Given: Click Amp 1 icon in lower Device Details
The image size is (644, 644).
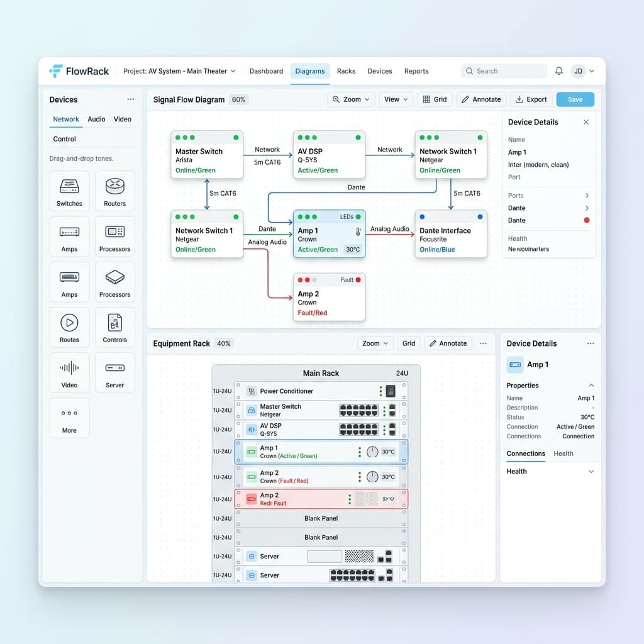Looking at the screenshot, I should point(515,365).
